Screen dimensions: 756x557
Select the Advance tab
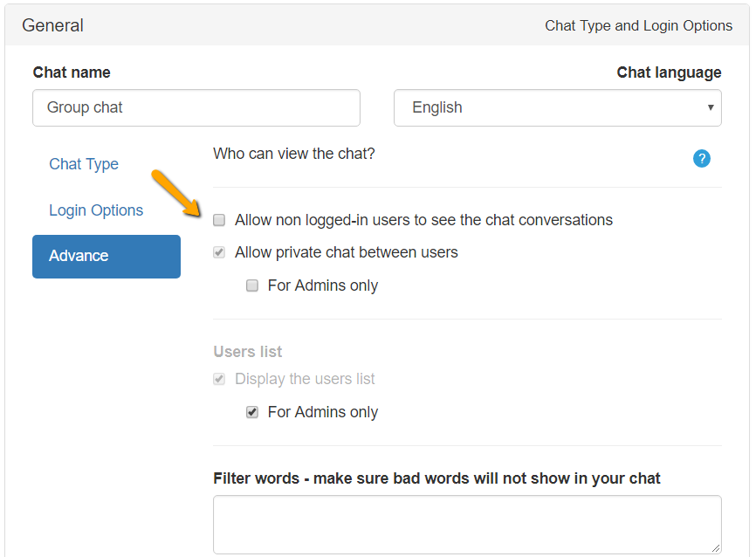point(106,256)
